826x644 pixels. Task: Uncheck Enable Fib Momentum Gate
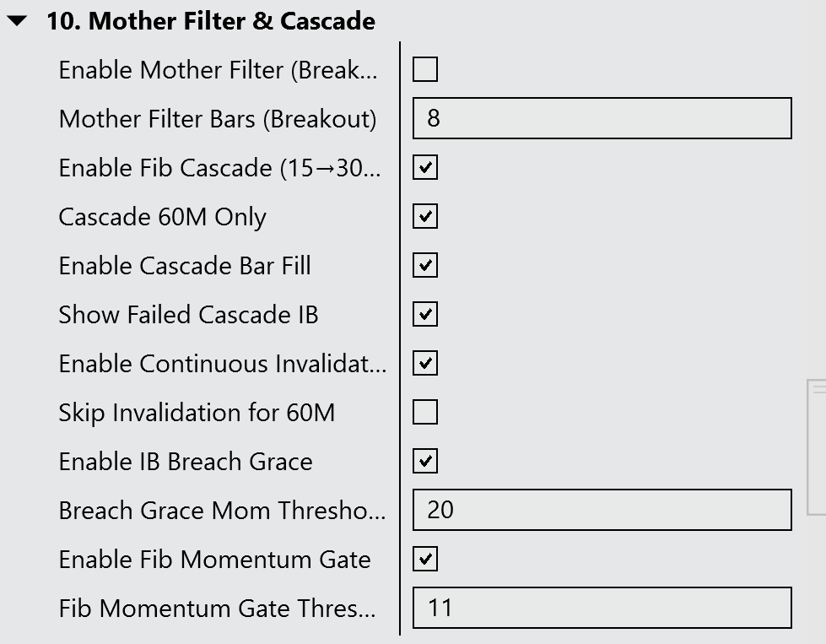(x=425, y=559)
